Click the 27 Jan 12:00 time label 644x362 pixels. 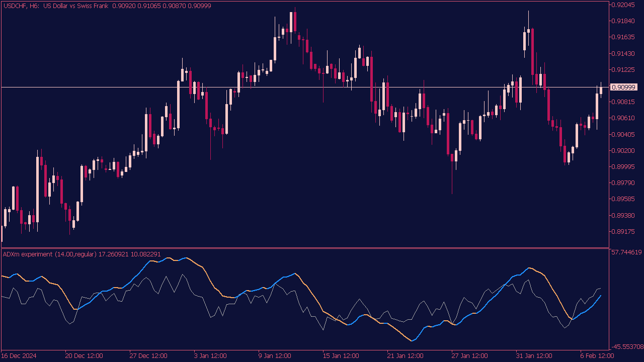pos(469,355)
